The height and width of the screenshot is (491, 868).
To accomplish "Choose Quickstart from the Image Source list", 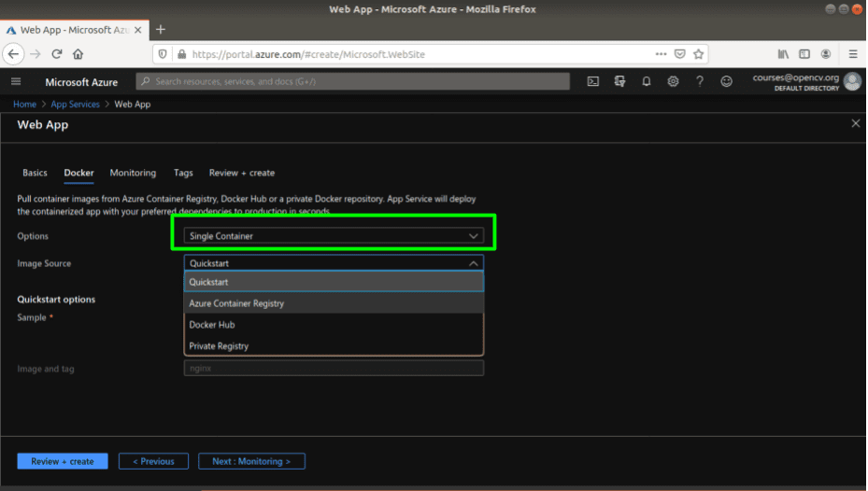I will pos(334,282).
